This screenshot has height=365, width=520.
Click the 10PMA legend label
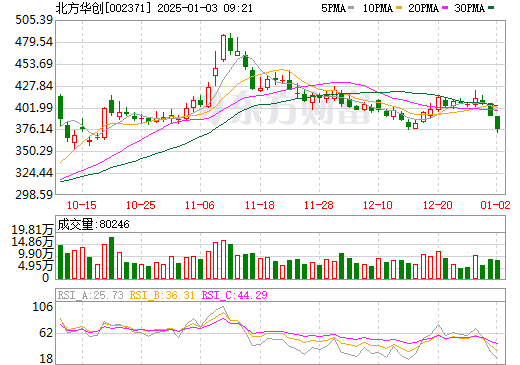[x=377, y=8]
